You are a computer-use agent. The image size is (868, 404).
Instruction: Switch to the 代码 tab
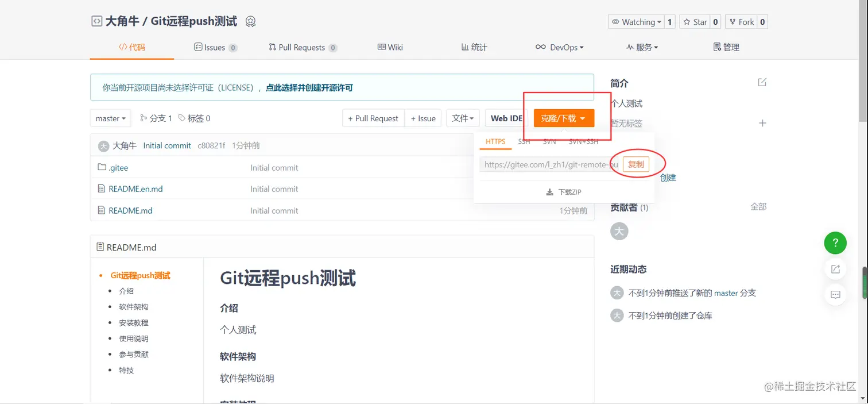(132, 47)
